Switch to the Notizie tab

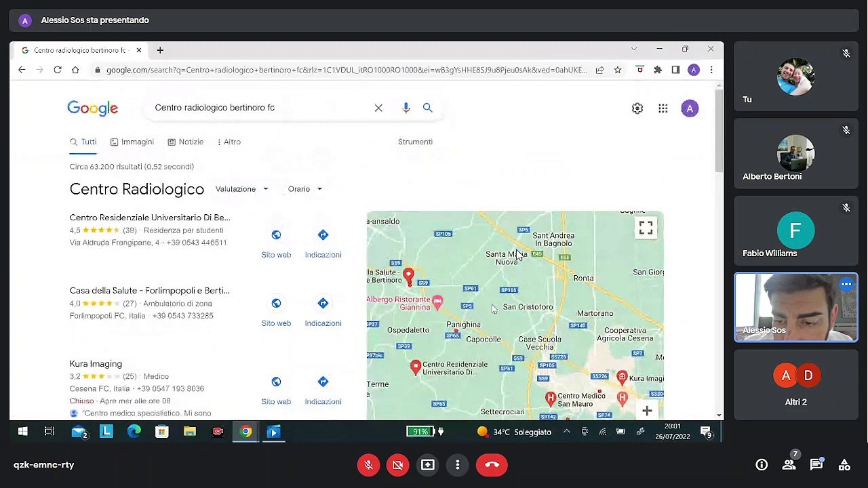click(x=185, y=142)
